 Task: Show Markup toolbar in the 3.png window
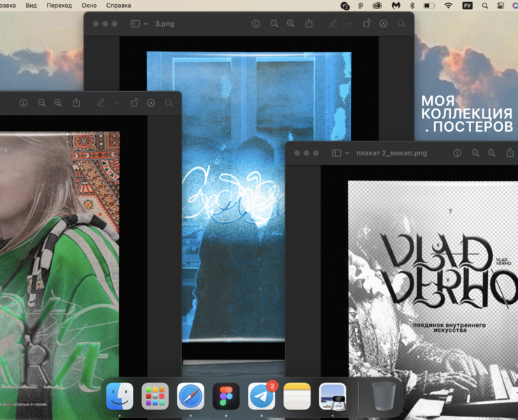[x=384, y=24]
